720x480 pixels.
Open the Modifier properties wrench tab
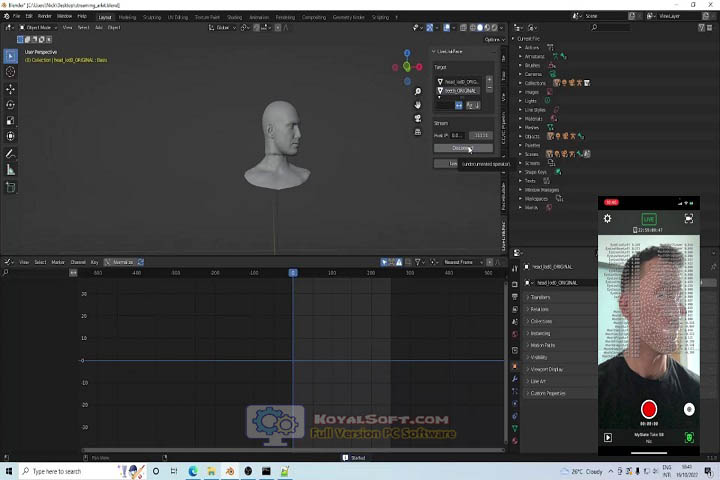tap(515, 378)
